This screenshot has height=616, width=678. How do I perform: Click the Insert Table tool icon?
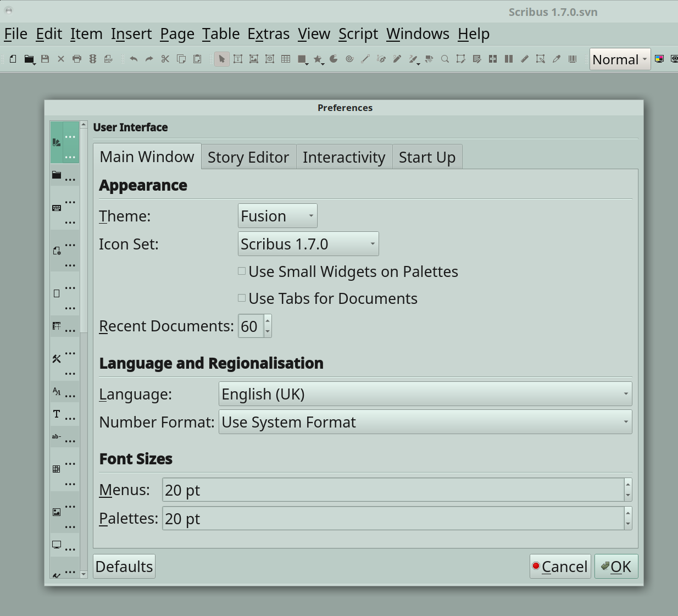(286, 59)
